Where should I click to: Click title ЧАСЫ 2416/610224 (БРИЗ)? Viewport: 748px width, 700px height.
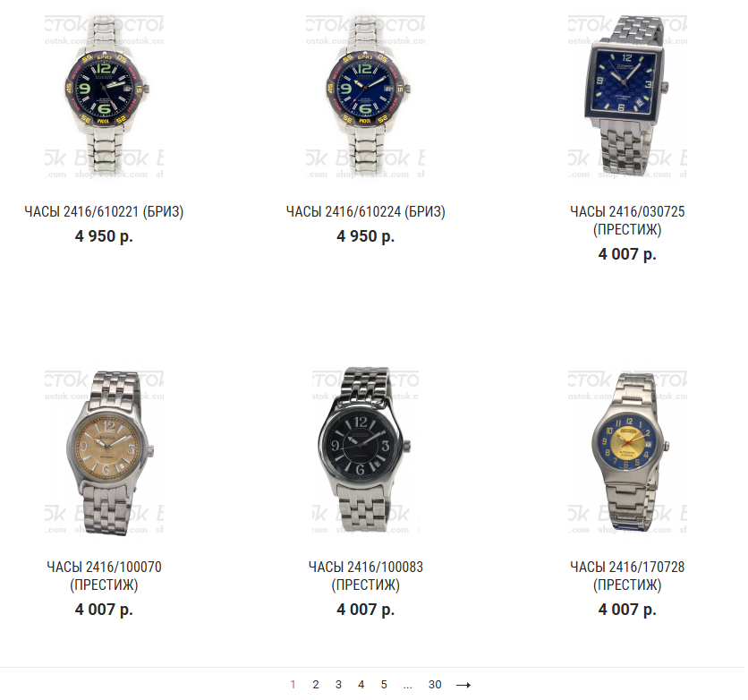pyautogui.click(x=365, y=211)
